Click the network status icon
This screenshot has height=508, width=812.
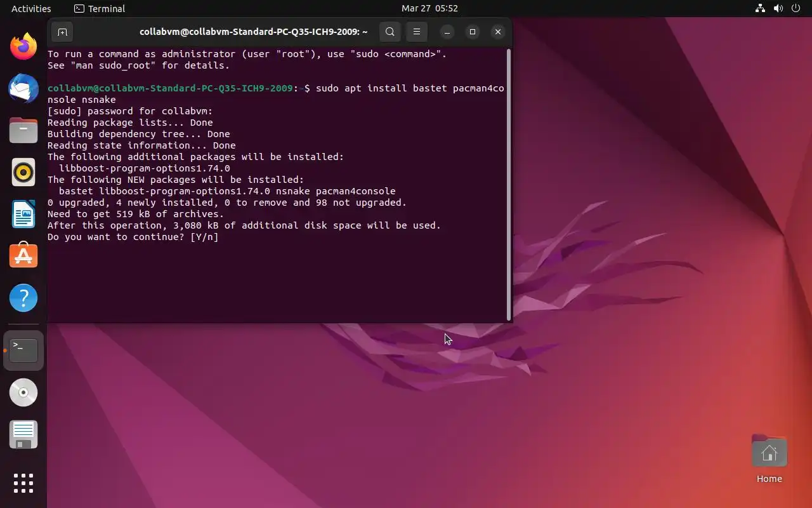pos(760,8)
